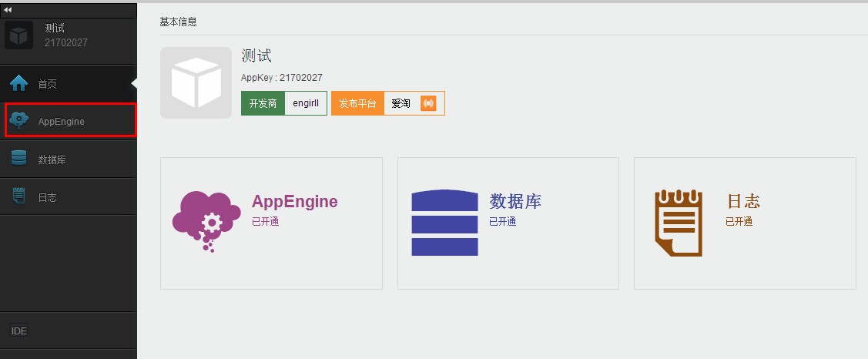The image size is (868, 359).
Task: Click the app cube icon in sidebar header
Action: tap(18, 35)
